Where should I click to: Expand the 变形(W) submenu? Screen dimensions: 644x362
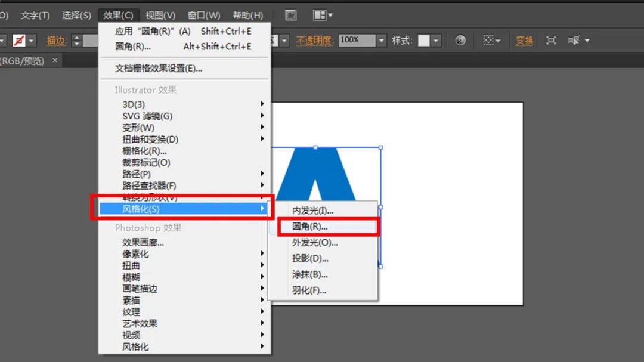click(x=184, y=128)
